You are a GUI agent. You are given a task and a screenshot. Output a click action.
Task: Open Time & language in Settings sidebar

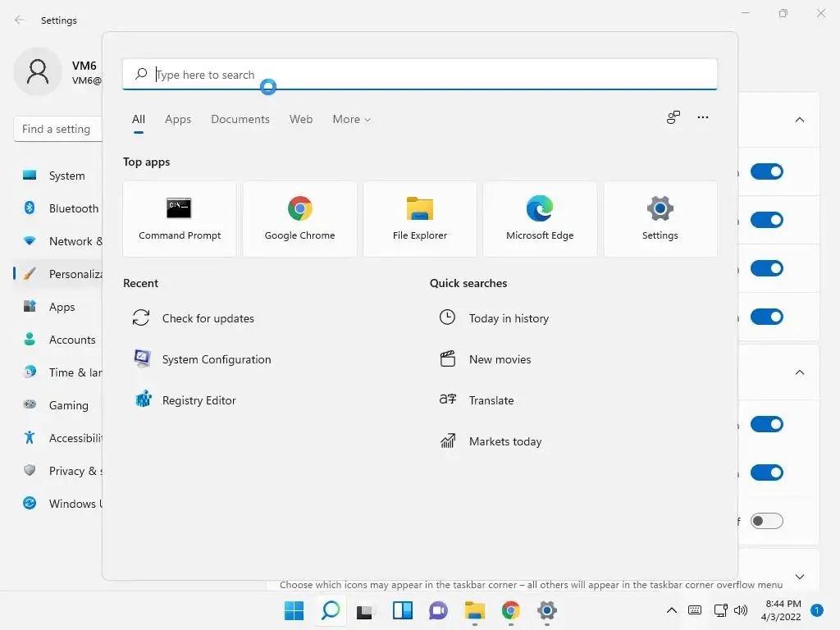coord(58,372)
